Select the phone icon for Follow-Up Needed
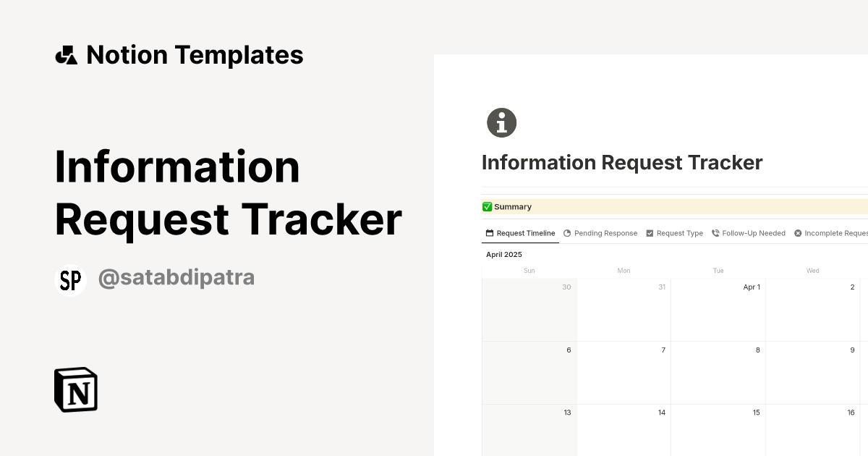The image size is (868, 456). (715, 233)
